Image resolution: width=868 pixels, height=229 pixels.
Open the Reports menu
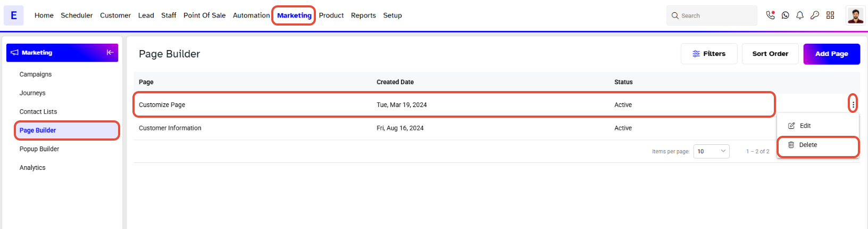363,15
